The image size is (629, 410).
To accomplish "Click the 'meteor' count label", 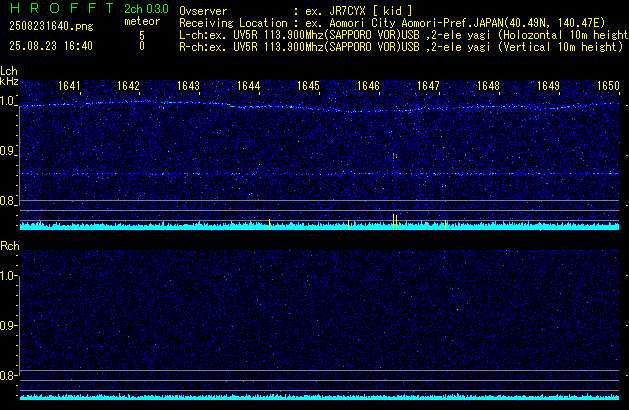I will coord(142,21).
